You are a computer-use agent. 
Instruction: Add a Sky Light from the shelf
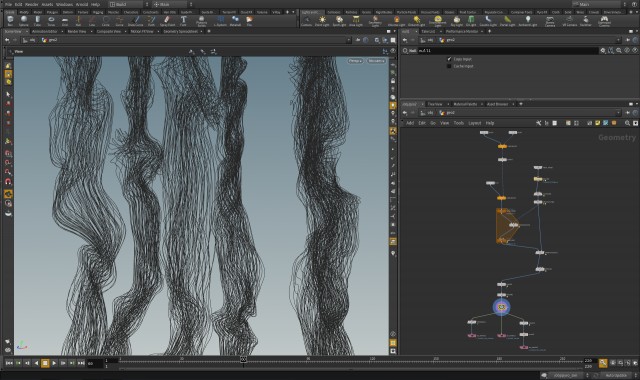pyautogui.click(x=456, y=20)
